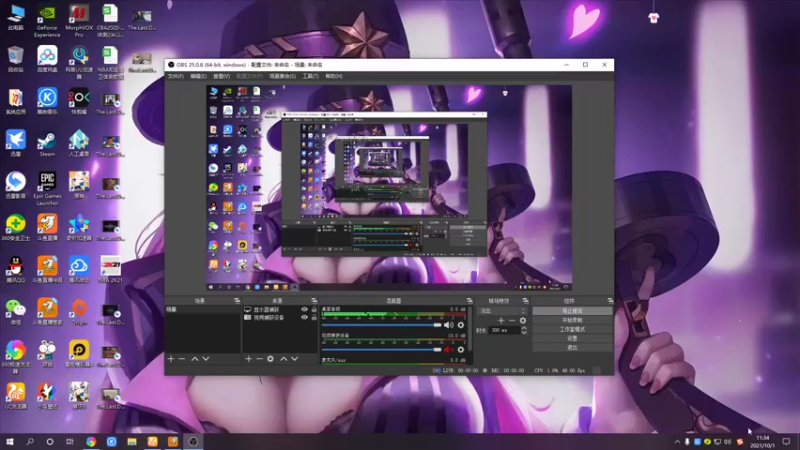The image size is (800, 450).
Task: Show hidden icons chevron in system tray
Action: (x=677, y=442)
